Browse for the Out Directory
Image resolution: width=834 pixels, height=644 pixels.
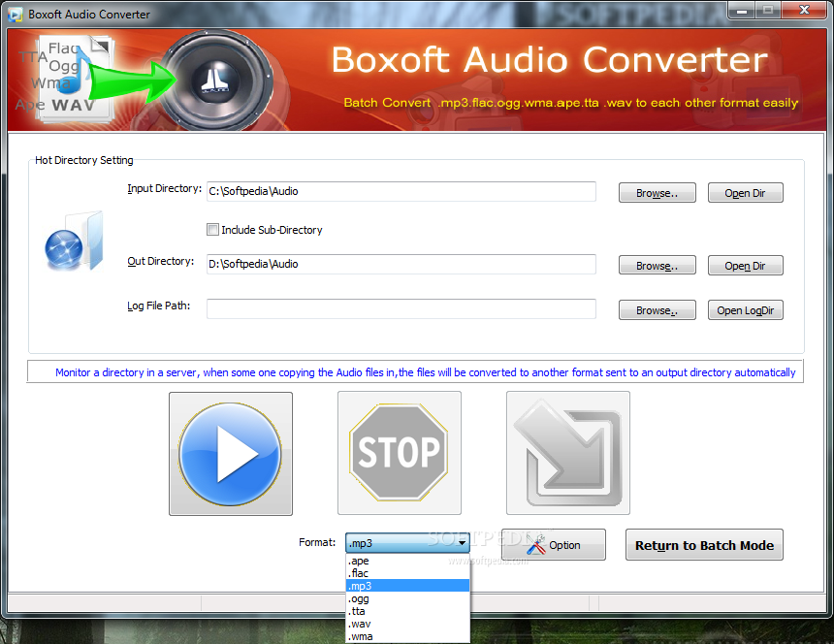coord(657,266)
